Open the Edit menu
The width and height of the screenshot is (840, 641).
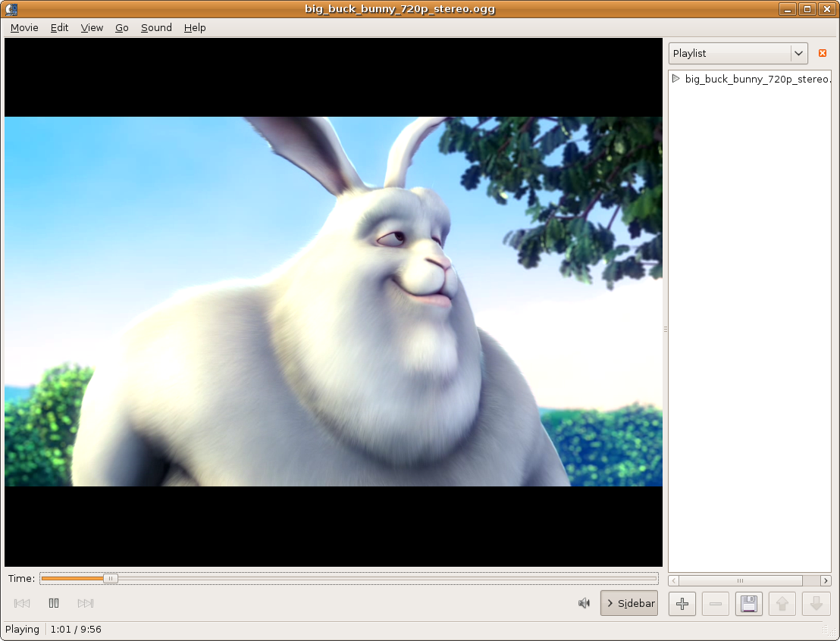click(59, 28)
